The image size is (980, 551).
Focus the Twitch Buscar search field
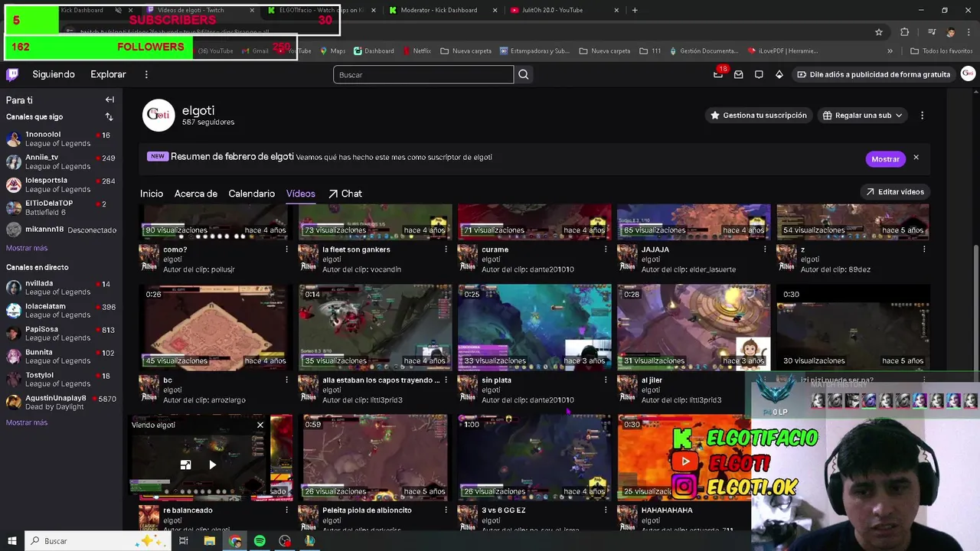pyautogui.click(x=423, y=74)
